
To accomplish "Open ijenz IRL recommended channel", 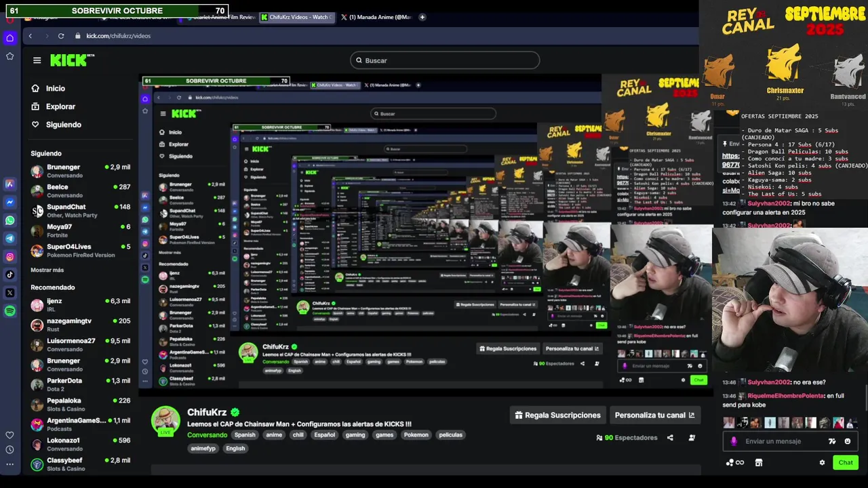I will 80,305.
